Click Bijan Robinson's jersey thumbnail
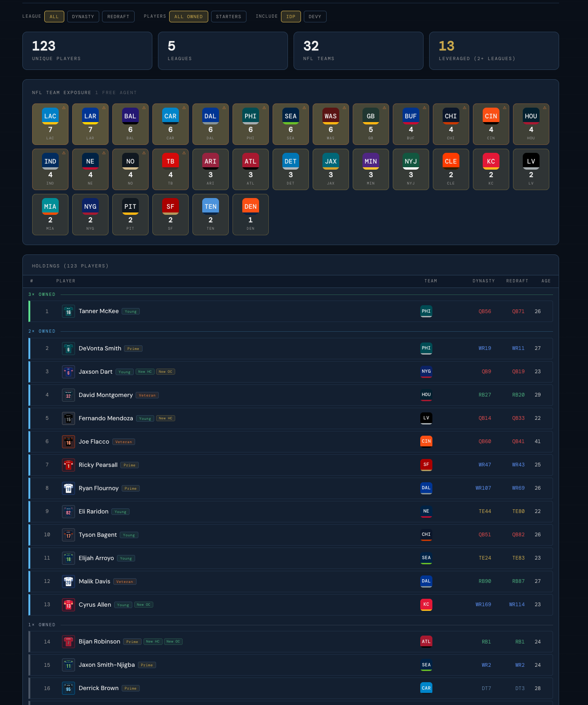Image resolution: width=588 pixels, height=705 pixels. [68, 642]
